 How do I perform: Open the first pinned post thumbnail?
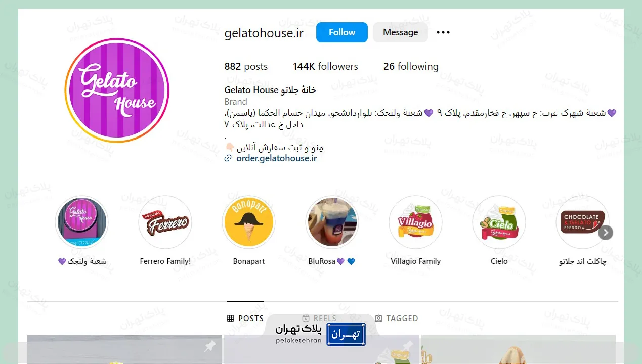coord(124,349)
